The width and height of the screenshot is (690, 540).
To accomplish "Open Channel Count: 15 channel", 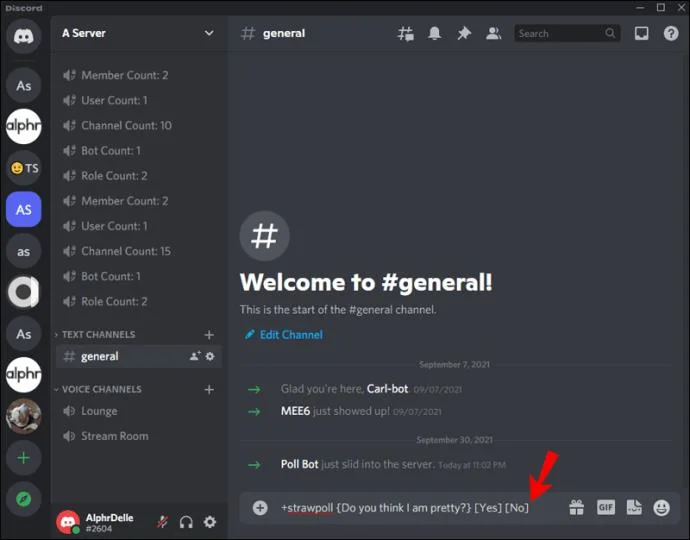I will tap(139, 251).
